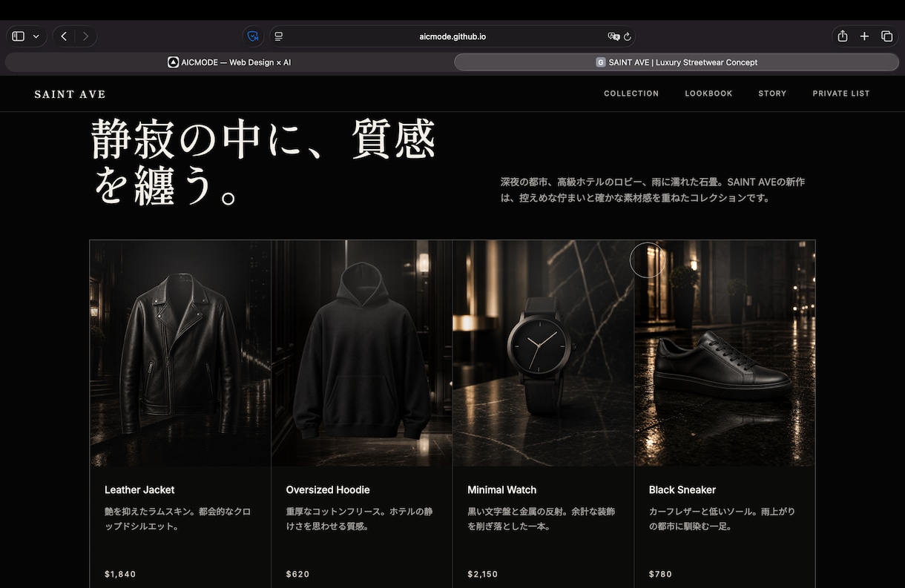
Task: Click the Oversized Hoodie title
Action: pyautogui.click(x=328, y=490)
